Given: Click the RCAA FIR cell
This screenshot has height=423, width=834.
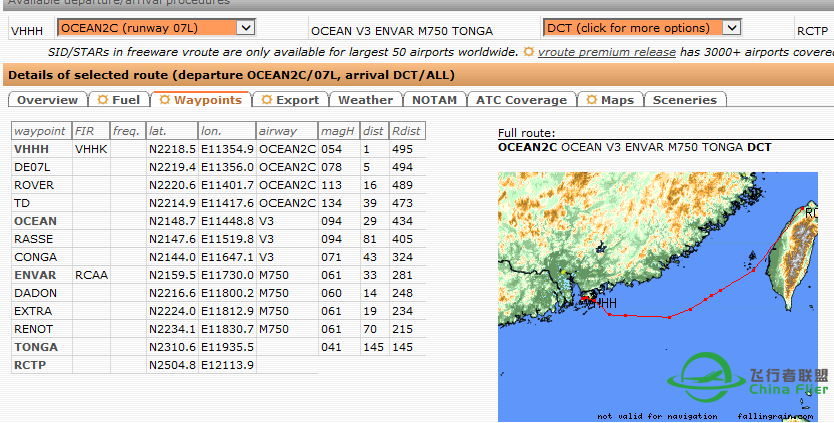Looking at the screenshot, I should 91,275.
